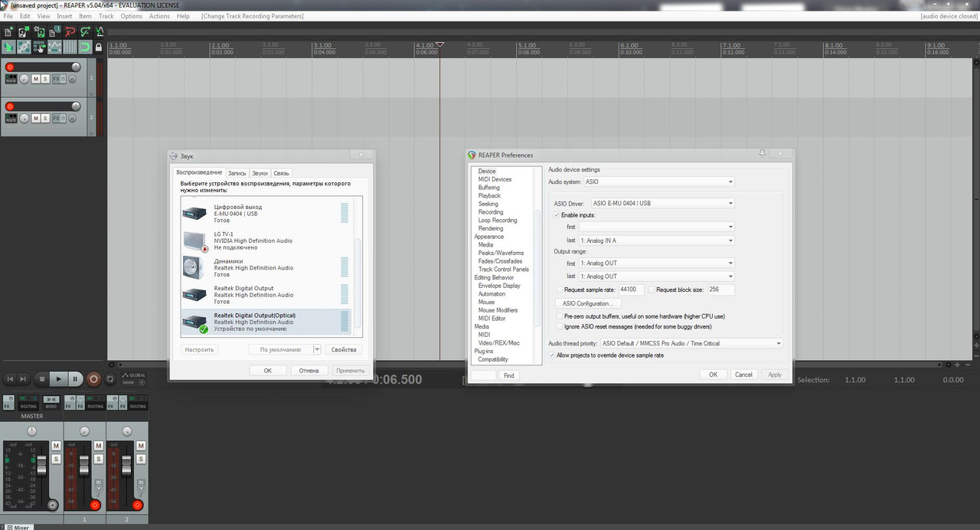The image size is (980, 530).
Task: Open the Options menu
Action: (x=132, y=16)
